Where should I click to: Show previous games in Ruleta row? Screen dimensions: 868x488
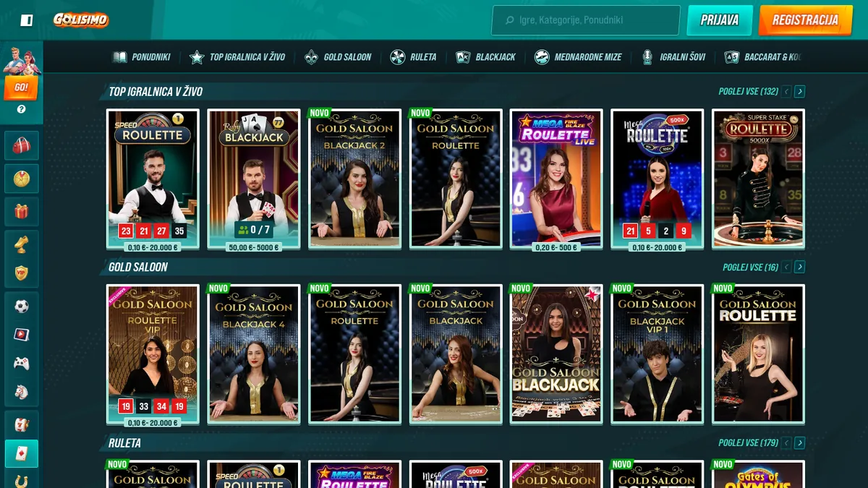click(x=786, y=443)
